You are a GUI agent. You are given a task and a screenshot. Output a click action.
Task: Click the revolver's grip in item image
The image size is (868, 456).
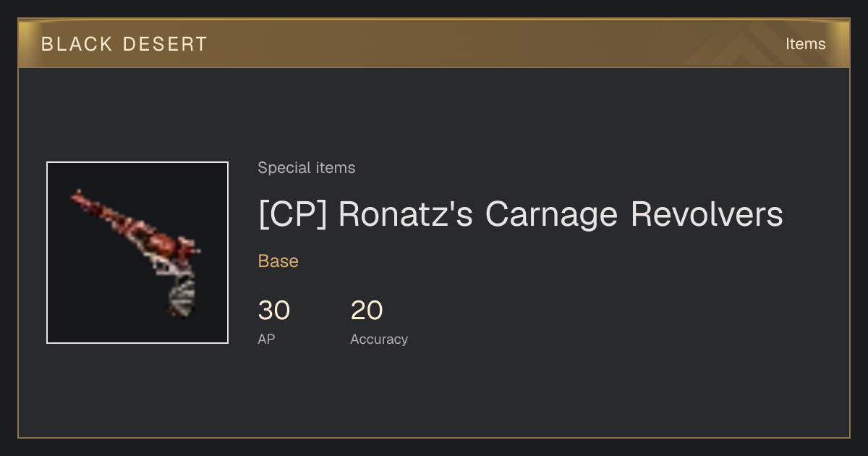tap(182, 295)
